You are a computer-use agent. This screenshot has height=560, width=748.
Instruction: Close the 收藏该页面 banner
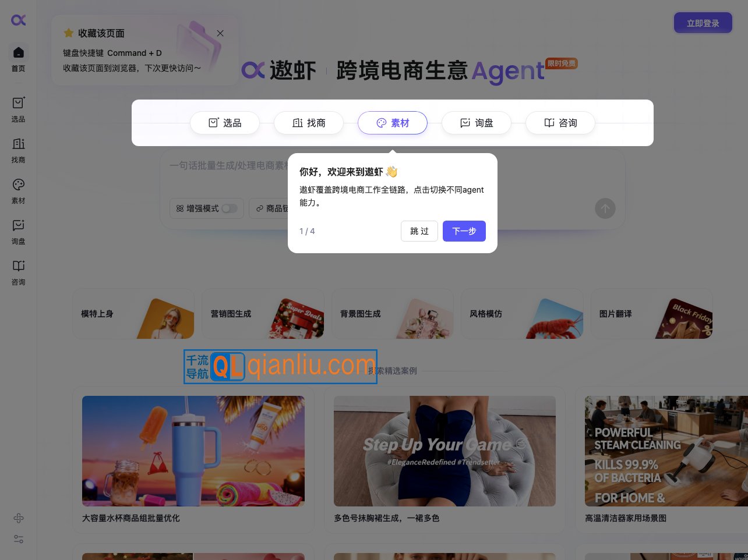click(220, 33)
